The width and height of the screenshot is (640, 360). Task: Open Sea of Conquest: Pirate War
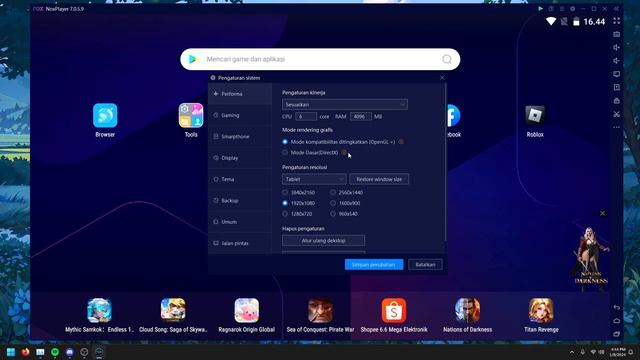[320, 310]
